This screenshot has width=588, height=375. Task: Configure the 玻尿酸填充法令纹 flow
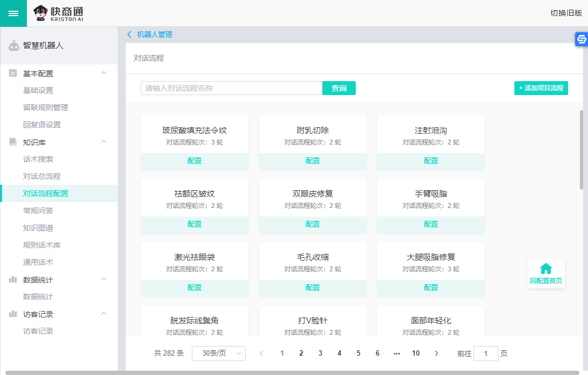(195, 161)
